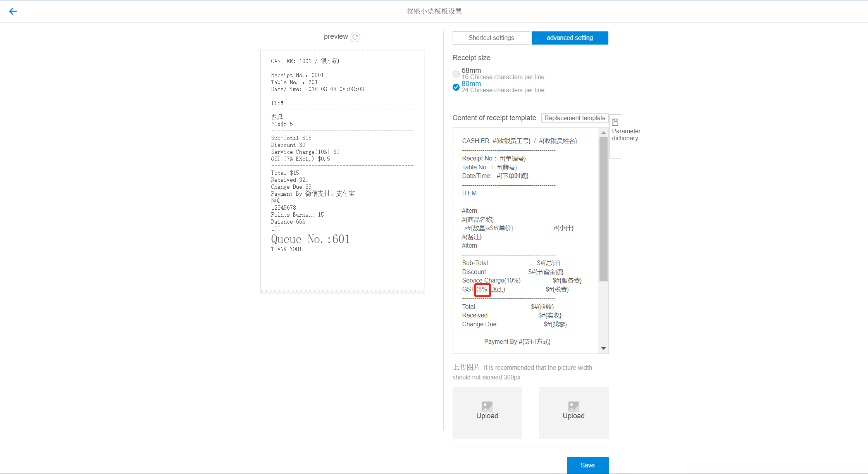The width and height of the screenshot is (868, 474).
Task: Click the first Upload image placeholder
Action: pyautogui.click(x=487, y=412)
